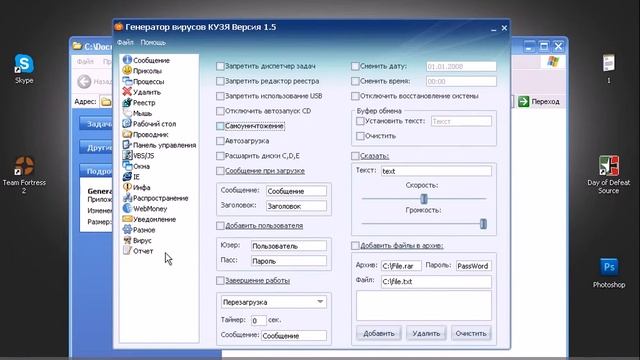Check the Добавить файлы в архив checkbox
This screenshot has height=360, width=640.
pos(355,246)
